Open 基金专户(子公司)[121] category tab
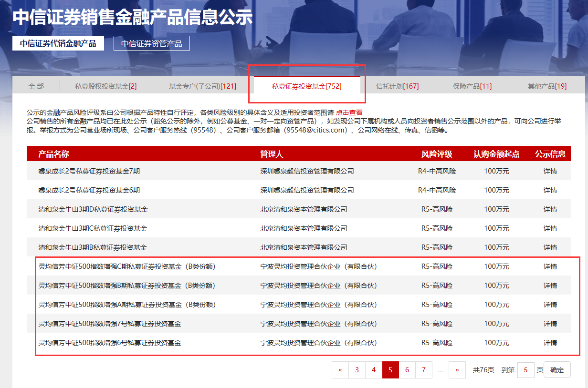 point(202,86)
